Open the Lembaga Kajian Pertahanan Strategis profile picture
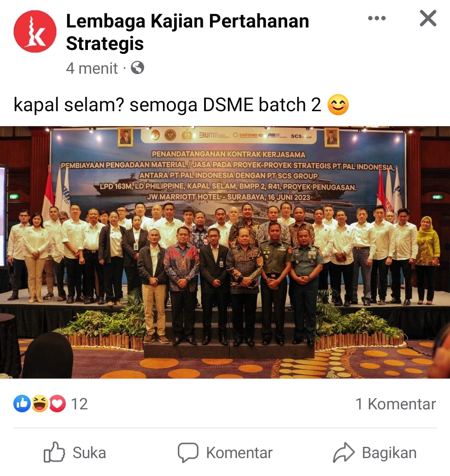 35,31
